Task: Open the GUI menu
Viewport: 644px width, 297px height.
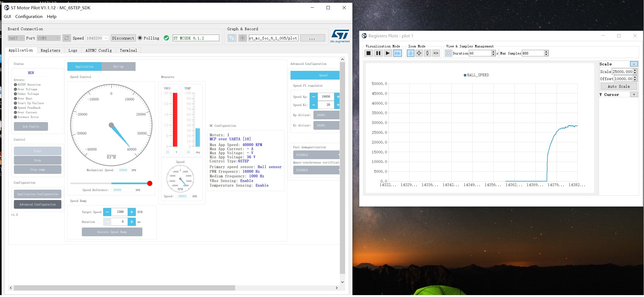Action: (x=7, y=16)
